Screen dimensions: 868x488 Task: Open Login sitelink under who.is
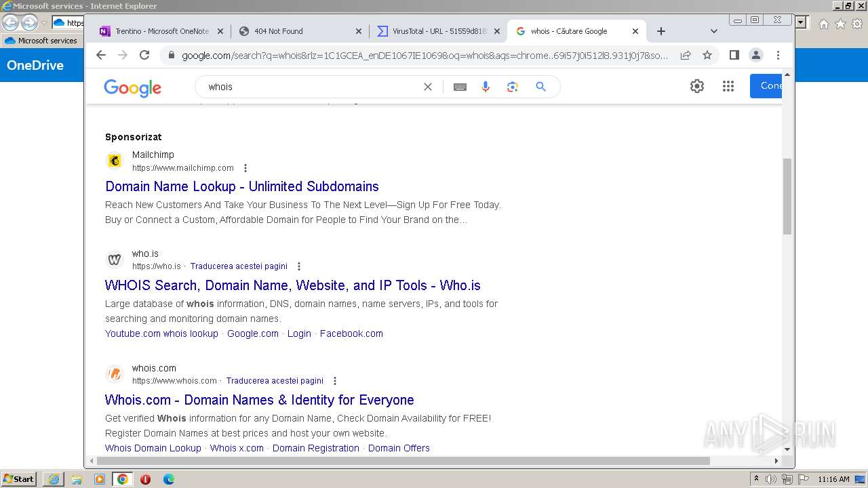tap(299, 333)
